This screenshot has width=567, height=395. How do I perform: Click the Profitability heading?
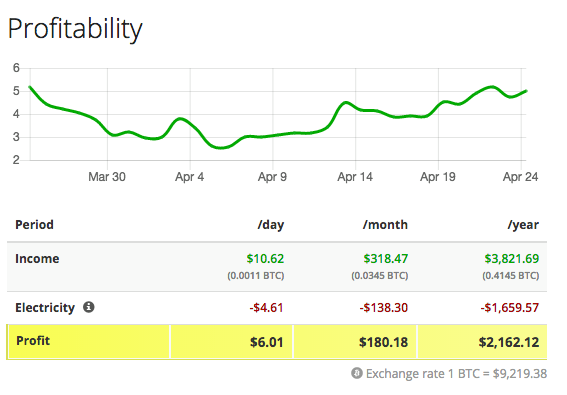click(75, 29)
